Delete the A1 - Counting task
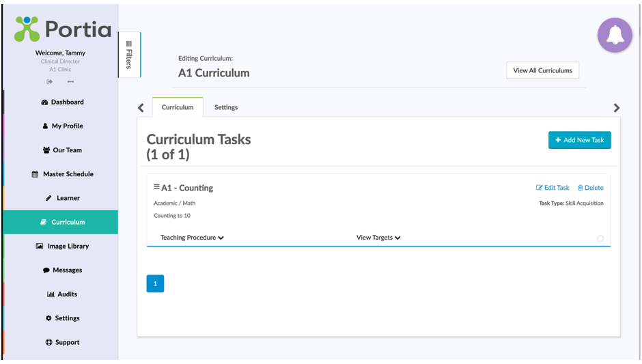Viewport: 642px width, 364px height. 590,188
